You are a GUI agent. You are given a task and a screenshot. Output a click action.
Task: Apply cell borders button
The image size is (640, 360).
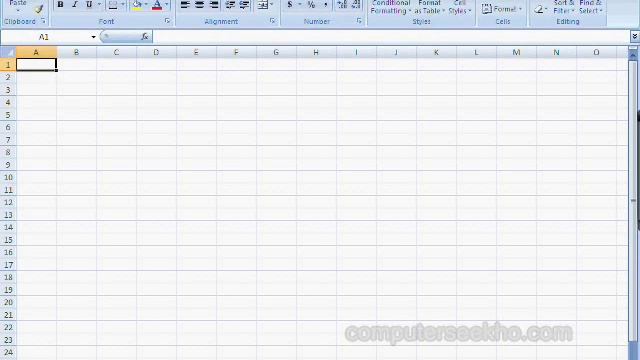click(113, 4)
